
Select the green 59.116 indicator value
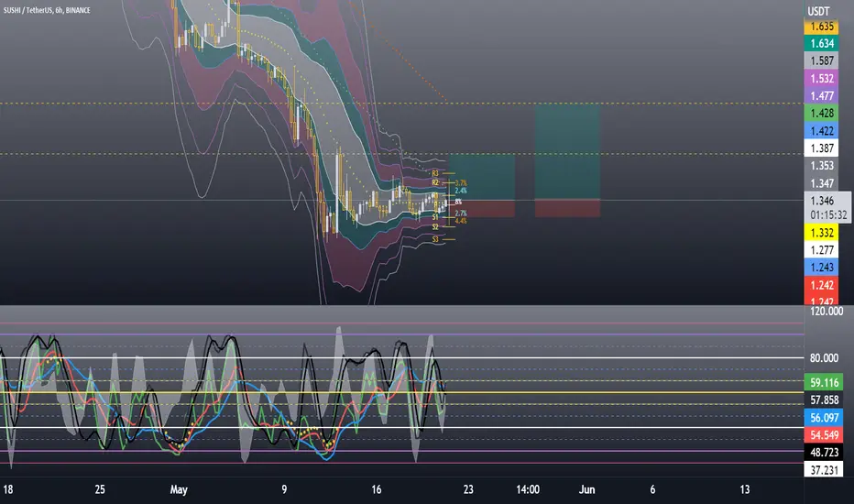[x=824, y=382]
